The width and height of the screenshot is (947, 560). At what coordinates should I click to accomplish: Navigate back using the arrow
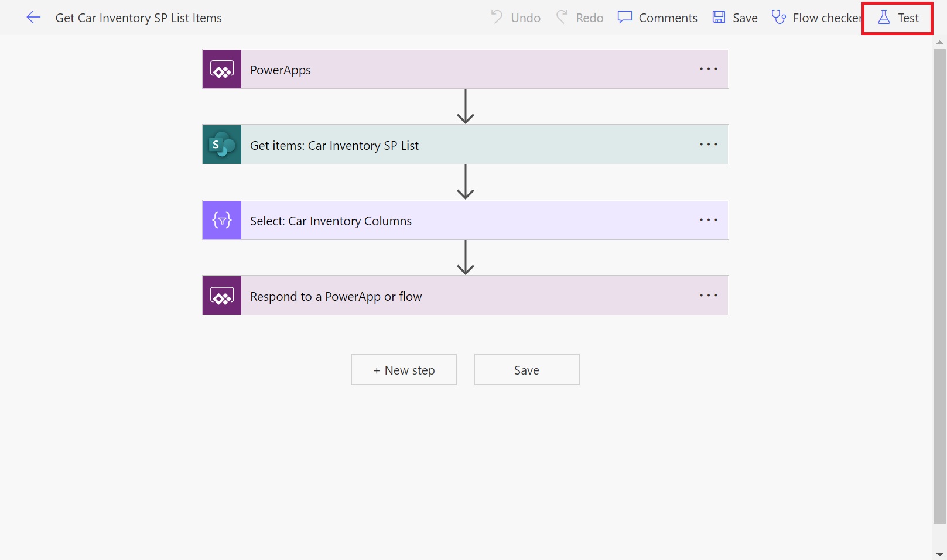(33, 18)
